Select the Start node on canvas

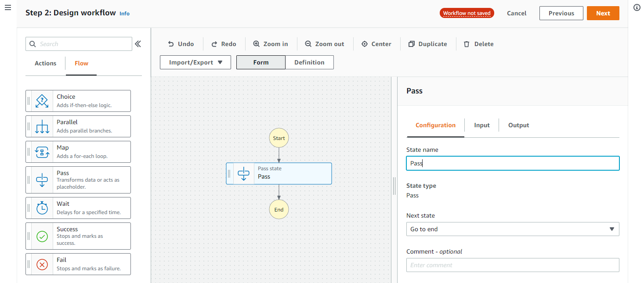(279, 138)
